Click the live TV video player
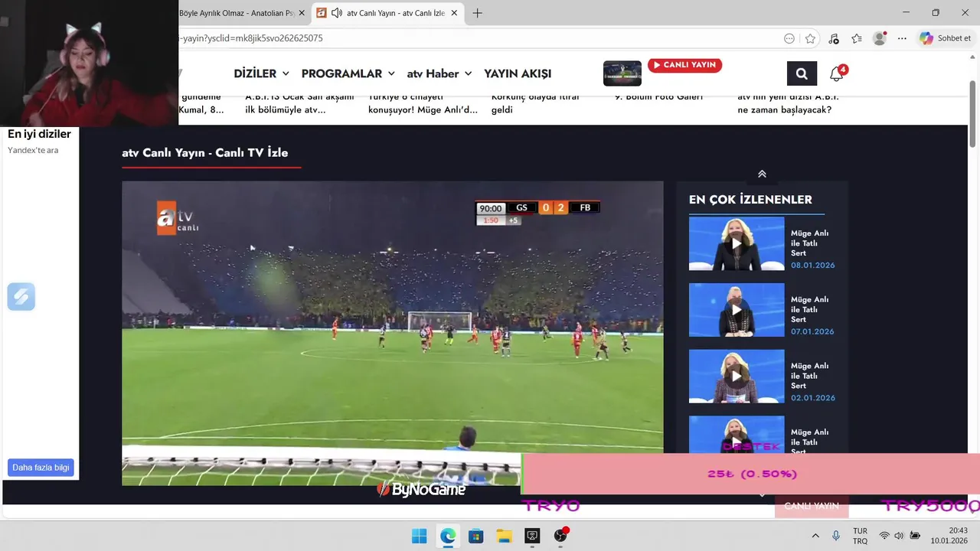The image size is (980, 551). (393, 333)
